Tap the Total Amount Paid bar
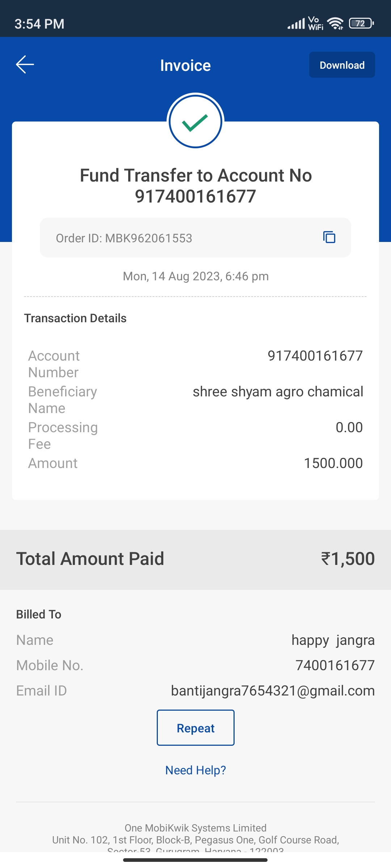The width and height of the screenshot is (391, 868). [x=195, y=559]
